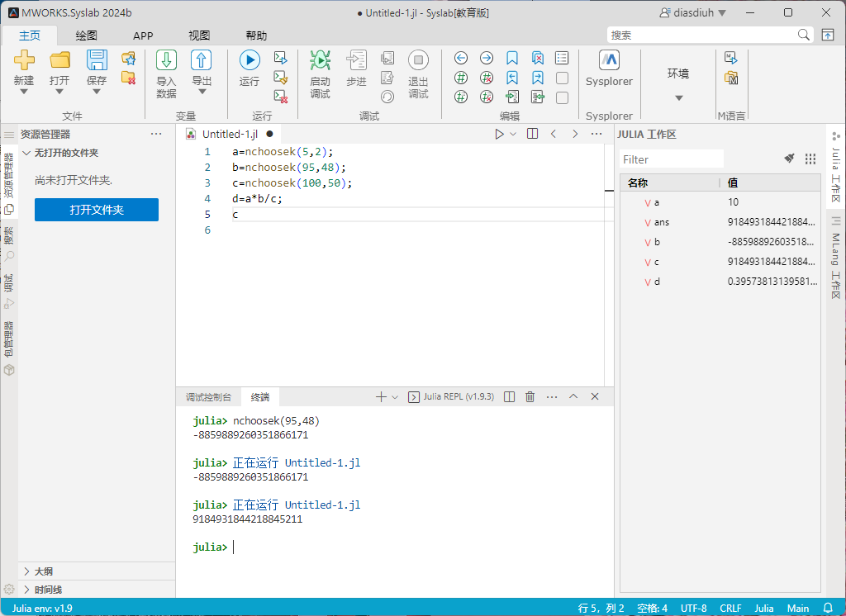The height and width of the screenshot is (616, 846).
Task: Click the broom icon in Julia workspace
Action: [x=789, y=159]
